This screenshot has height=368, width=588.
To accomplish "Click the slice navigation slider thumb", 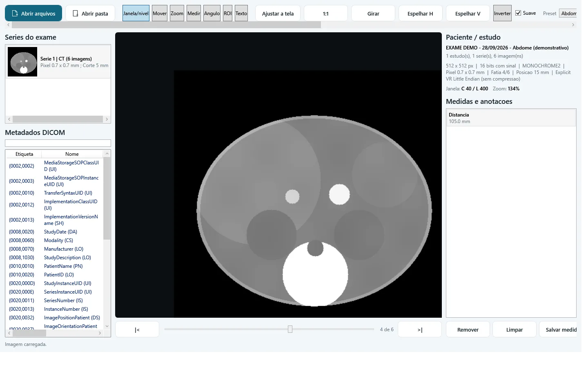I will pyautogui.click(x=290, y=329).
